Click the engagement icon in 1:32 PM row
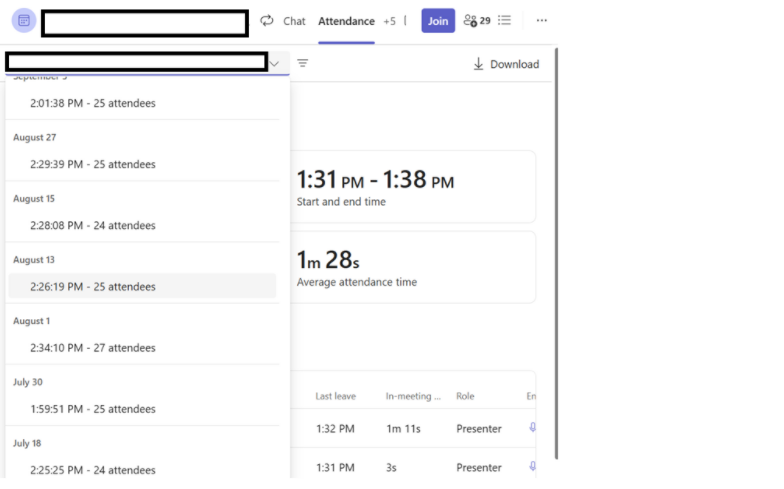Viewport: 784px width, 489px height. [x=532, y=428]
